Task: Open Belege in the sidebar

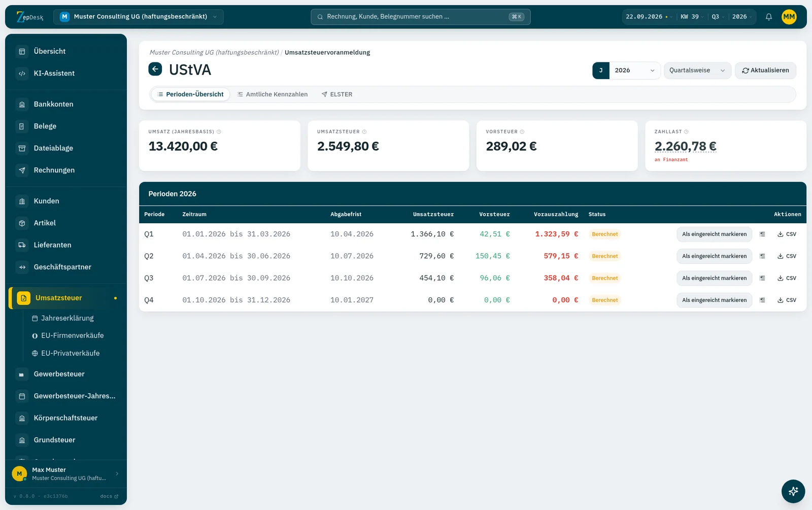Action: [66, 126]
